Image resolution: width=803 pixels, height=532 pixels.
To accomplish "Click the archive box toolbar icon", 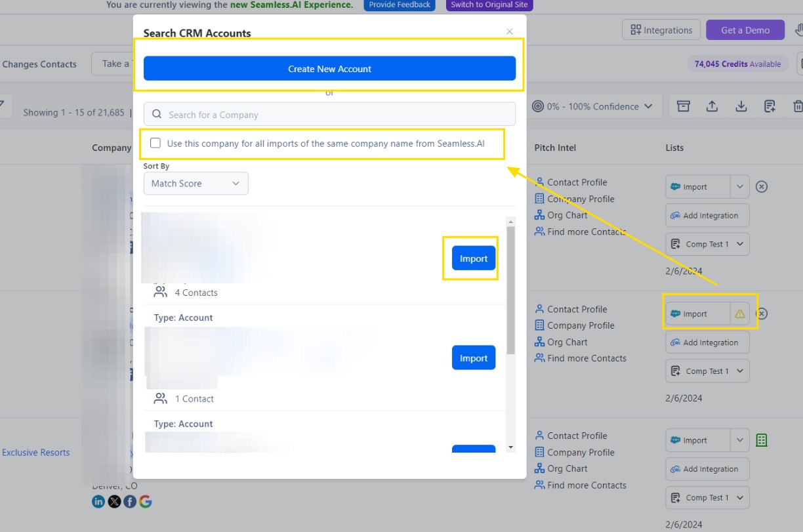I will [x=684, y=106].
